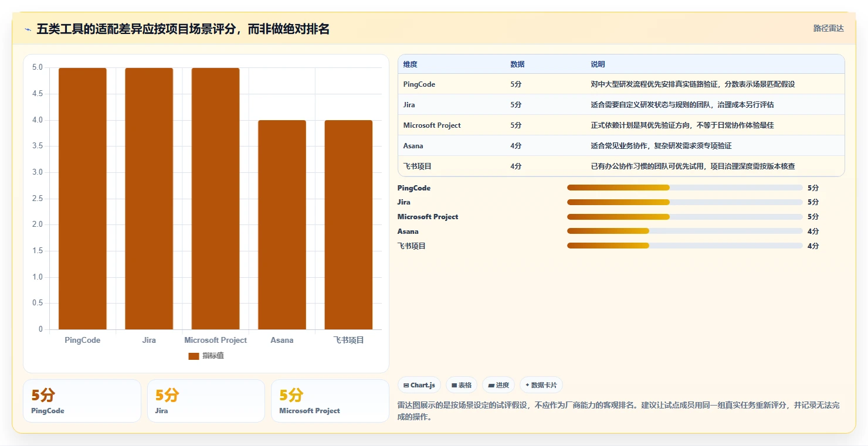The image size is (868, 446).
Task: Click the description starting with 正式依赖计划
Action: (682, 125)
